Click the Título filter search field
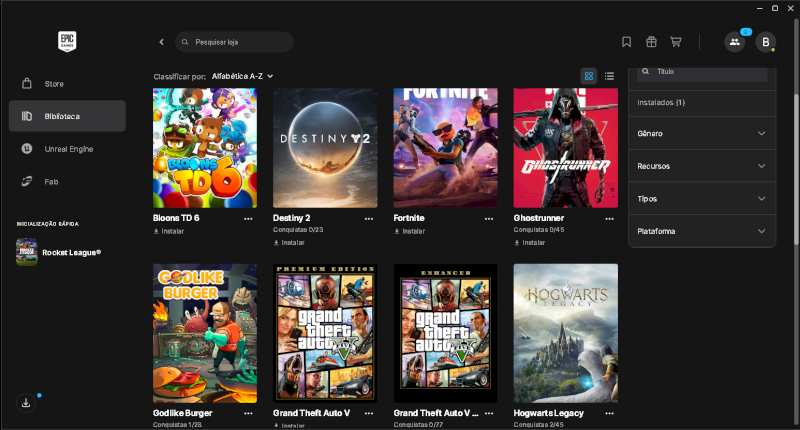The image size is (800, 430). point(702,72)
